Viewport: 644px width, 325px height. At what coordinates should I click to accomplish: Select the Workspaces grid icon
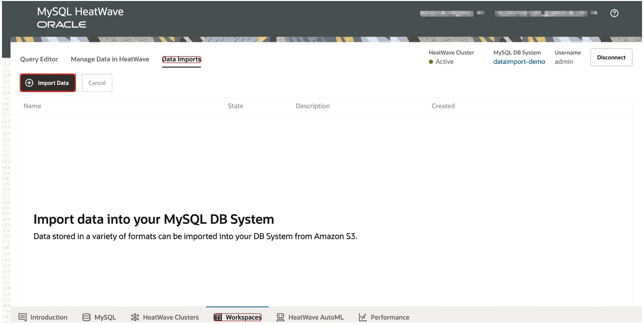click(217, 317)
